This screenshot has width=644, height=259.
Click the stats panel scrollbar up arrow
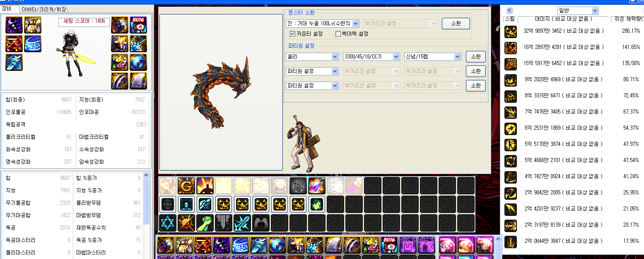(x=146, y=176)
